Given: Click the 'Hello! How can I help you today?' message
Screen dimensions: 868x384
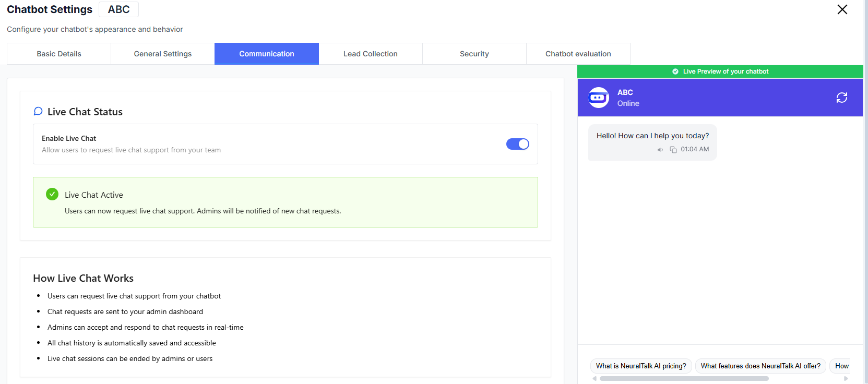Looking at the screenshot, I should pos(652,136).
